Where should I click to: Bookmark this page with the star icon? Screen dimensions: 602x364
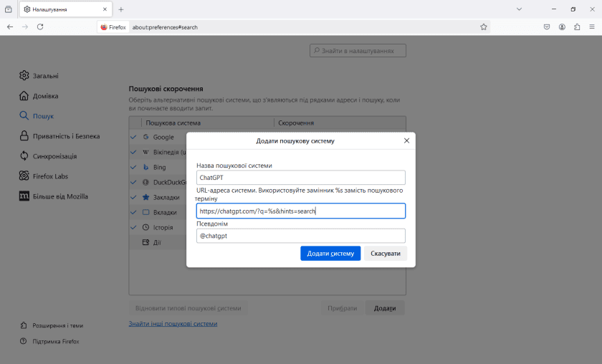pos(483,27)
